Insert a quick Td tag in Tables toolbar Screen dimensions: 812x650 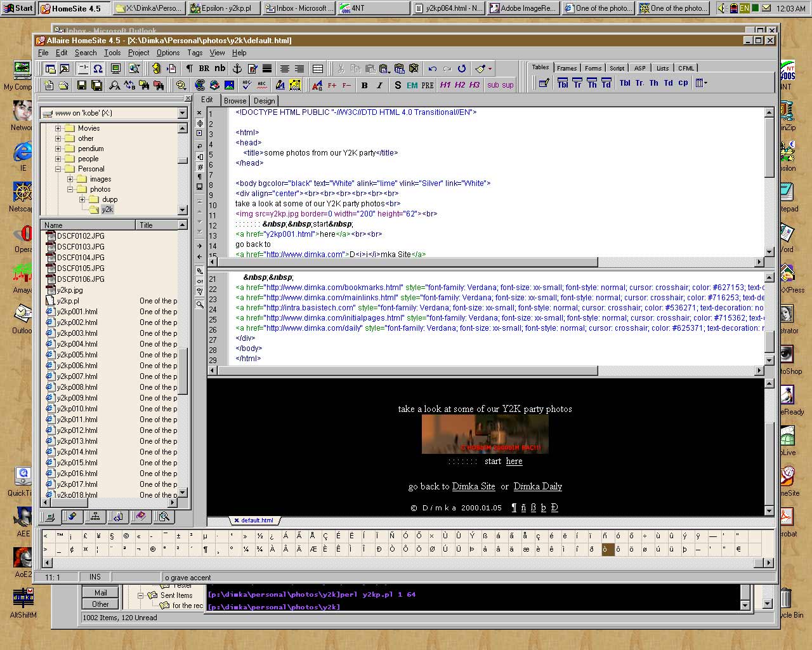[669, 83]
